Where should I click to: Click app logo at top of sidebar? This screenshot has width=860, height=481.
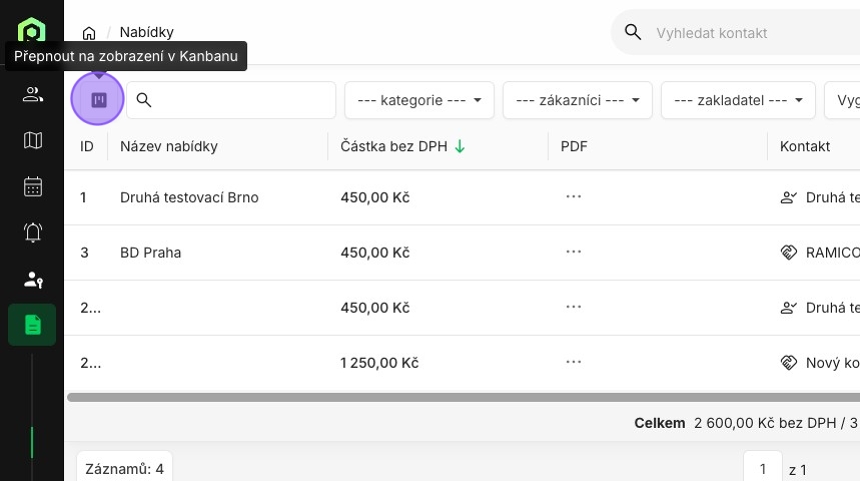tap(31, 30)
